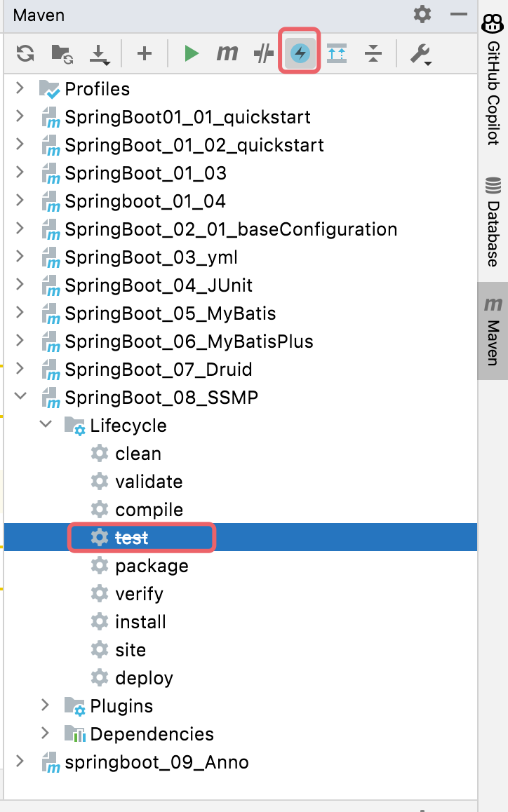The height and width of the screenshot is (812, 508).
Task: Add Maven project with plus icon
Action: (145, 53)
